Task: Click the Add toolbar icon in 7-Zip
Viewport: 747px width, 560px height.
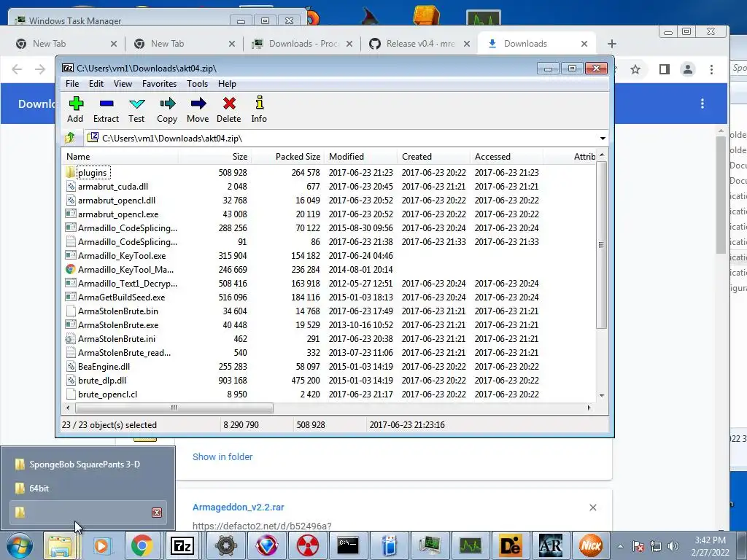Action: point(75,109)
